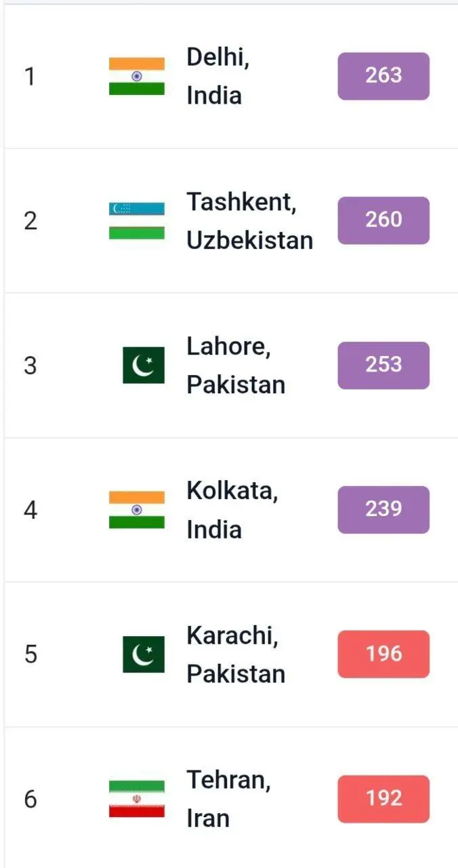
Task: Tap the red 196 AQI badge
Action: point(383,654)
